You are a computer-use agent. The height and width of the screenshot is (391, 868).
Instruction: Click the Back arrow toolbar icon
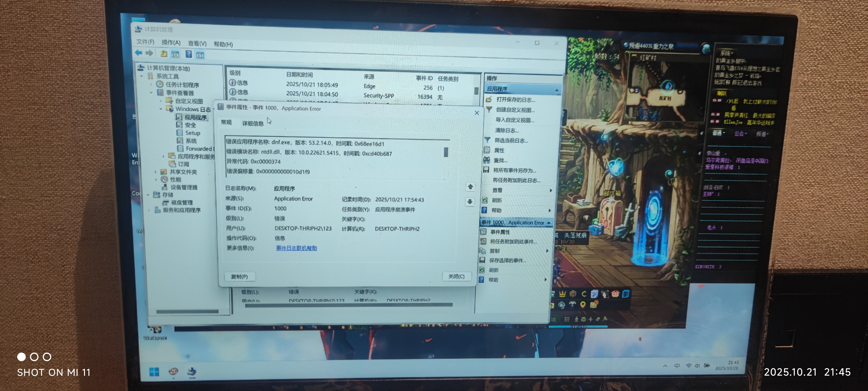click(138, 53)
